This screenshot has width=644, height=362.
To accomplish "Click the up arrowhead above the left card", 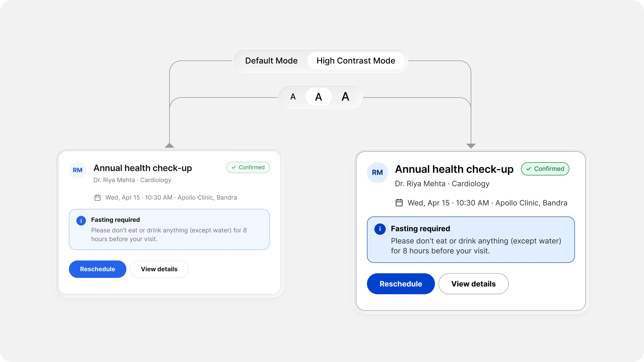I will [169, 145].
